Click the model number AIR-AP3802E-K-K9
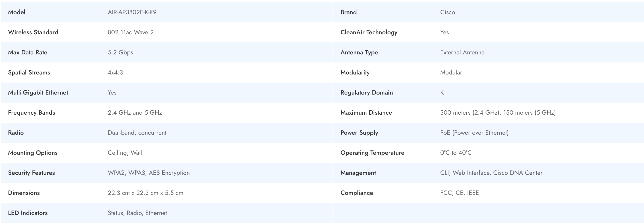The height and width of the screenshot is (223, 644). point(132,12)
